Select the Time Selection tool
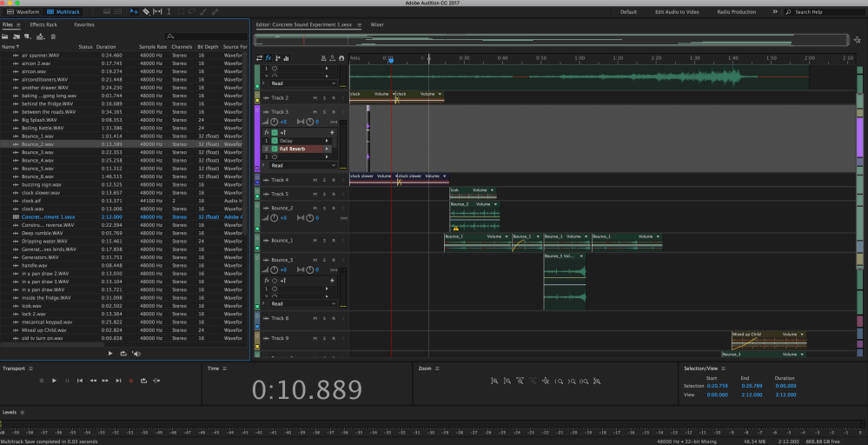Image resolution: width=868 pixels, height=445 pixels. pos(169,12)
